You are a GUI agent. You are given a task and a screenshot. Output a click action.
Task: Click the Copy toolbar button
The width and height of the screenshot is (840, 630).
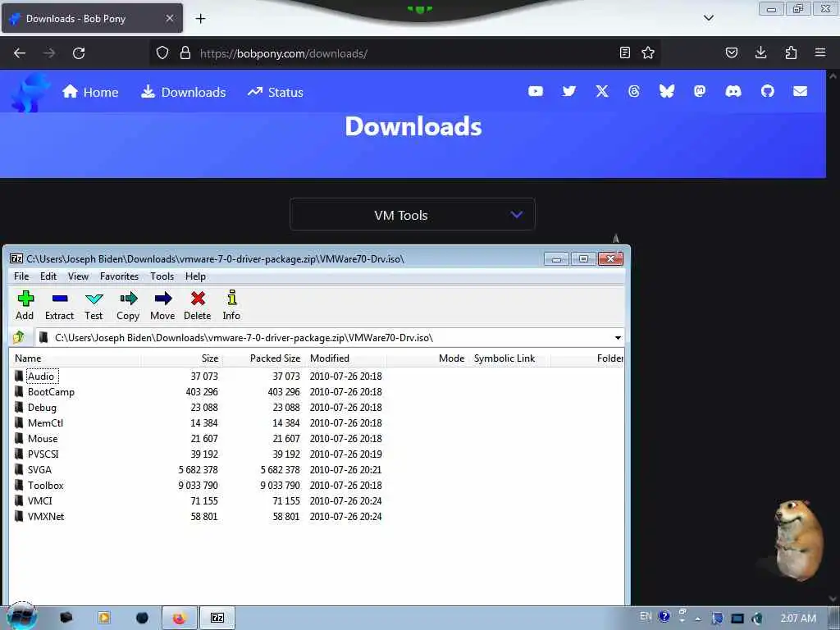128,305
